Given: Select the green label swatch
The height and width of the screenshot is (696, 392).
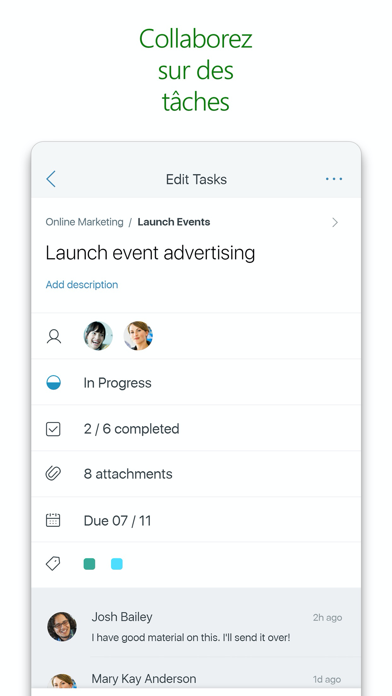Looking at the screenshot, I should tap(89, 564).
